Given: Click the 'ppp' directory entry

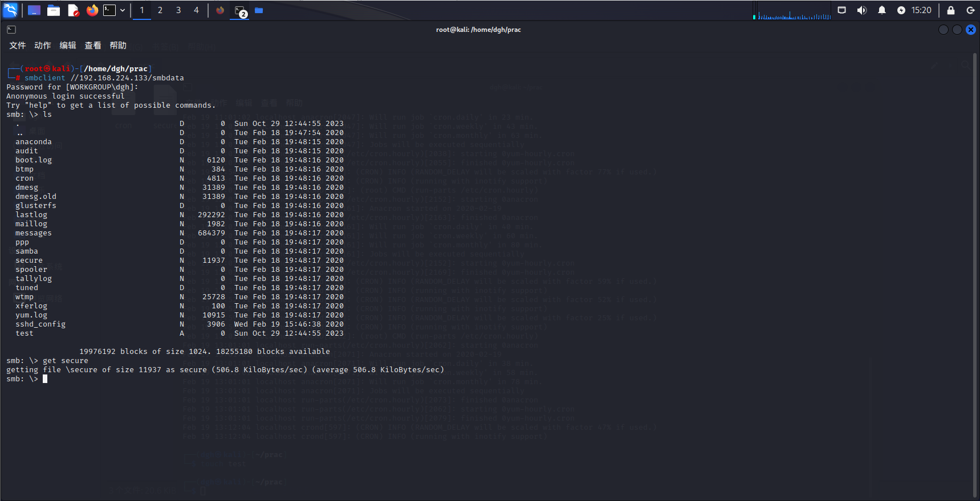Looking at the screenshot, I should pos(22,242).
